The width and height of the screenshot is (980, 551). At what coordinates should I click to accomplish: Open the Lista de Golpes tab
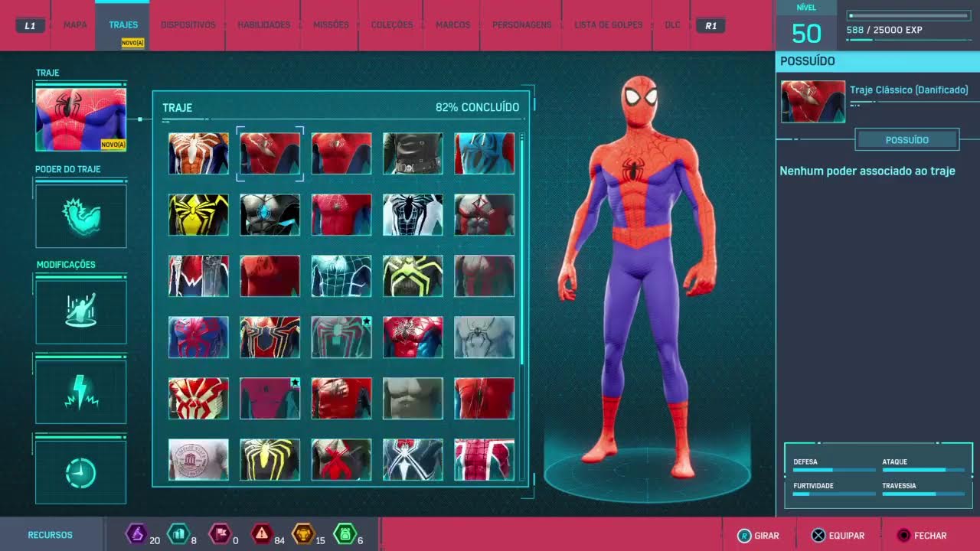point(608,25)
